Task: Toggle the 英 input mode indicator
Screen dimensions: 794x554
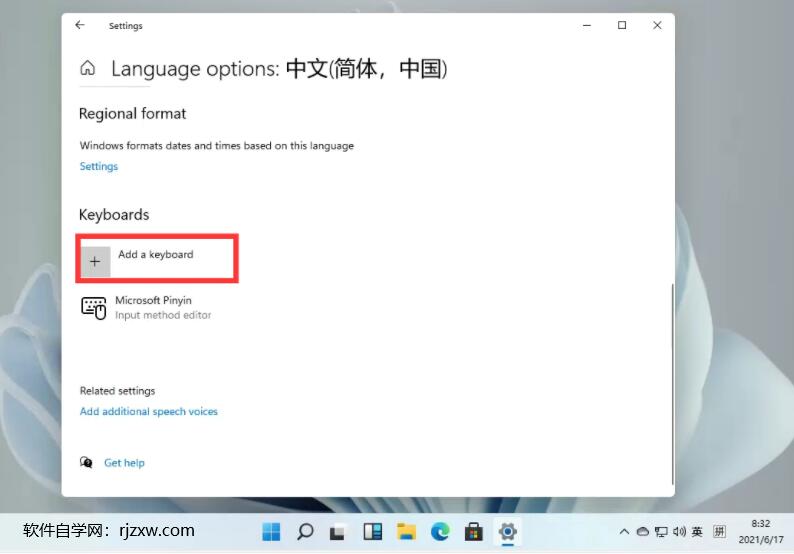Action: tap(697, 532)
